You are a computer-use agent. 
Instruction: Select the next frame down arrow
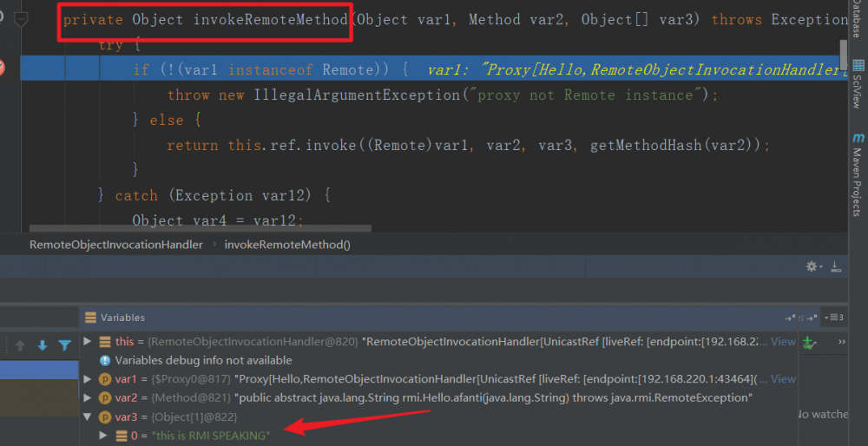point(42,346)
